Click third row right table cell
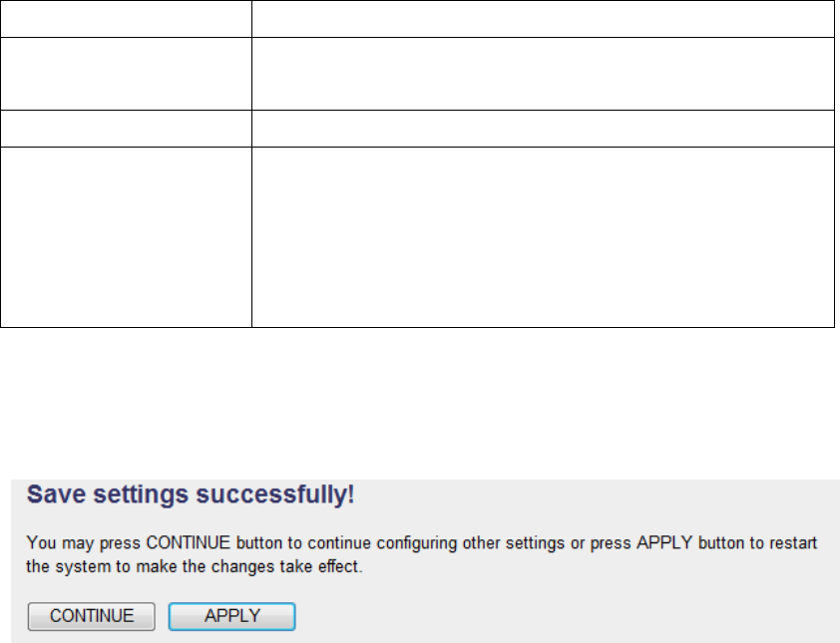840x643 pixels. click(542, 129)
